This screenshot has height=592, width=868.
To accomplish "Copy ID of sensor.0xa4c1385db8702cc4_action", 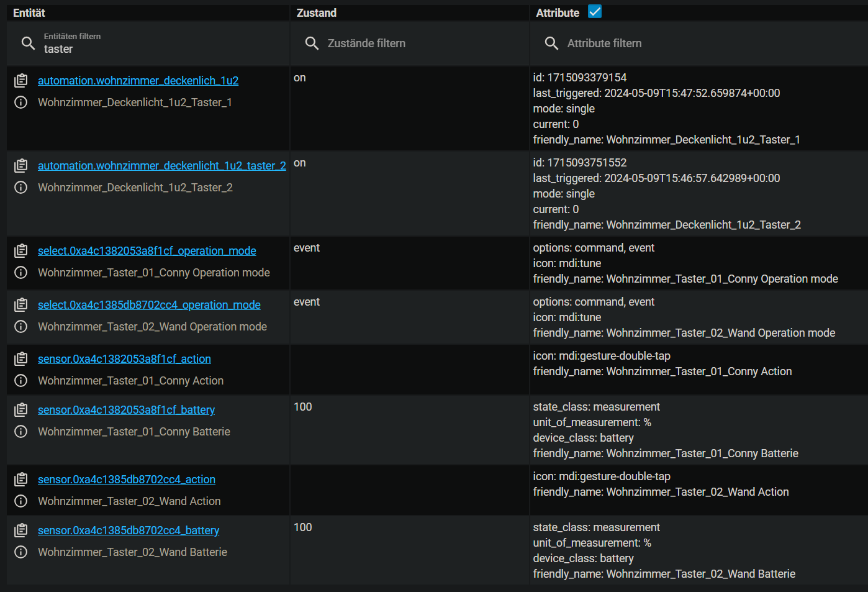I will point(21,480).
